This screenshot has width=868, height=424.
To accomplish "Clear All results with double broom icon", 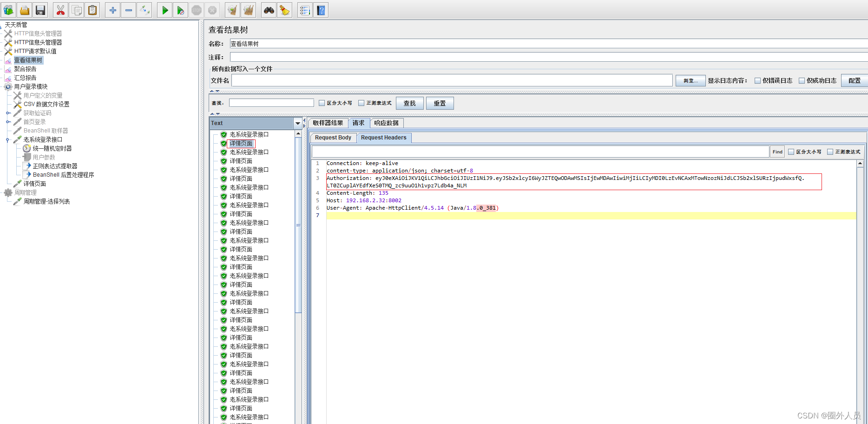I will [x=249, y=10].
